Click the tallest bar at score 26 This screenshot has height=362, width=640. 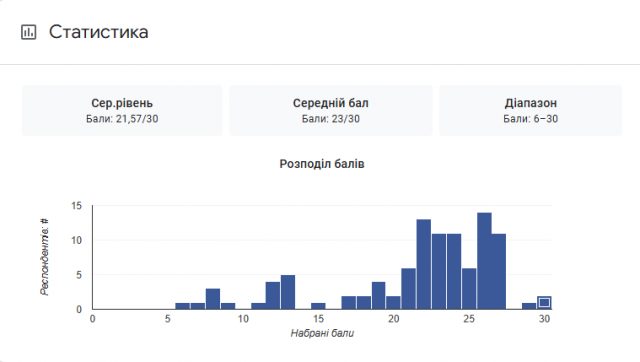coord(484,261)
